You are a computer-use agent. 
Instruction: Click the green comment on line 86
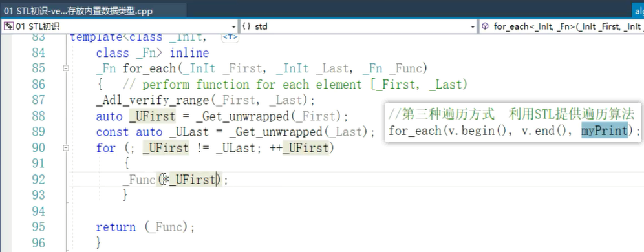[x=295, y=85]
